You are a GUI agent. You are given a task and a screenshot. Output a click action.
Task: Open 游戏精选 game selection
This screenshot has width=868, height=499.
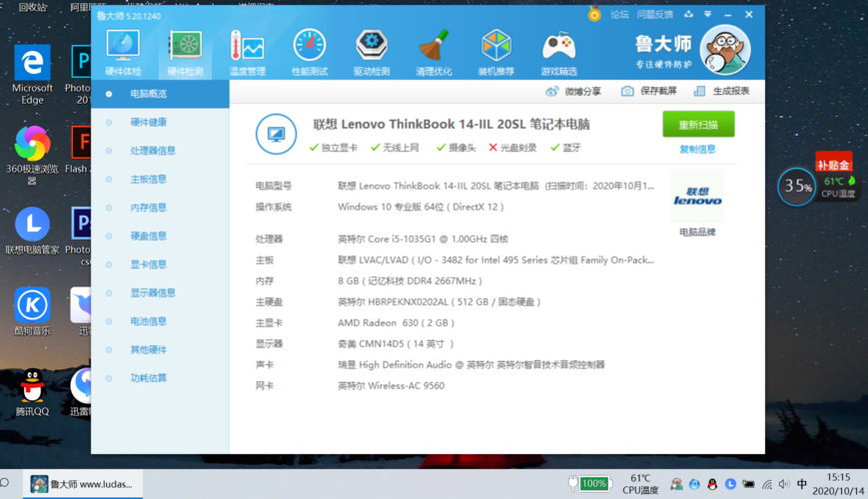point(558,53)
